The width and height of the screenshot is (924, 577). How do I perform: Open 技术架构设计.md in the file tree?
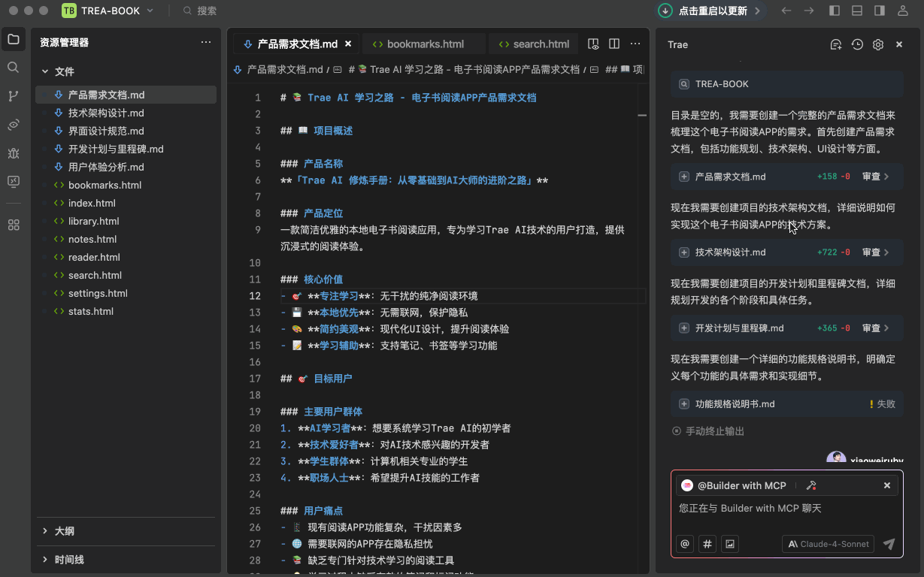126,113
